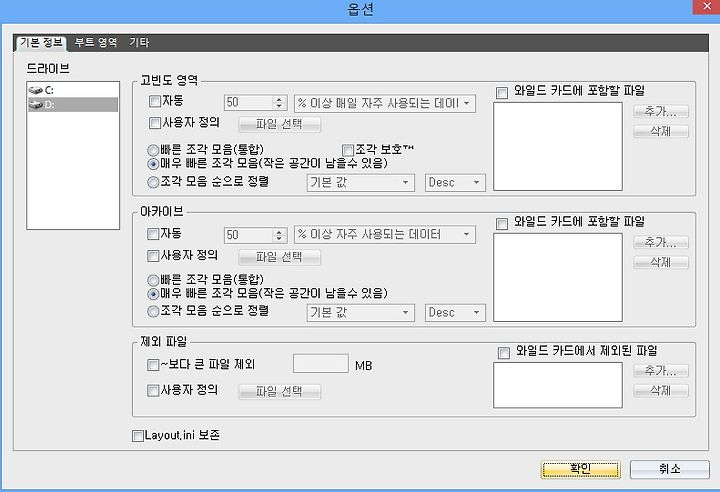Select 조각 모음 순으로 정렬 in 아카이브
Screen dimensions: 720x492
point(152,311)
